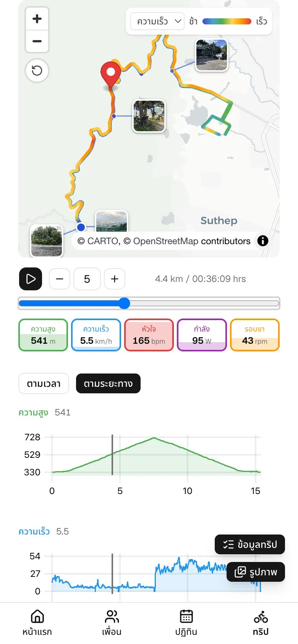Zoom in on the map

point(37,19)
